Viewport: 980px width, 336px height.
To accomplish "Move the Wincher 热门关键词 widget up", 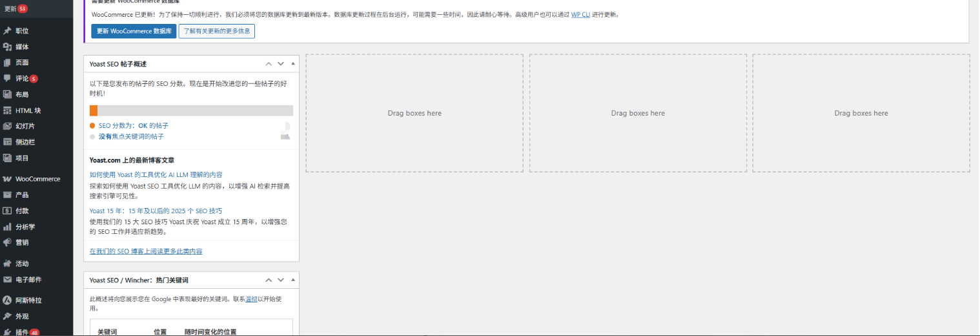I will tap(269, 280).
